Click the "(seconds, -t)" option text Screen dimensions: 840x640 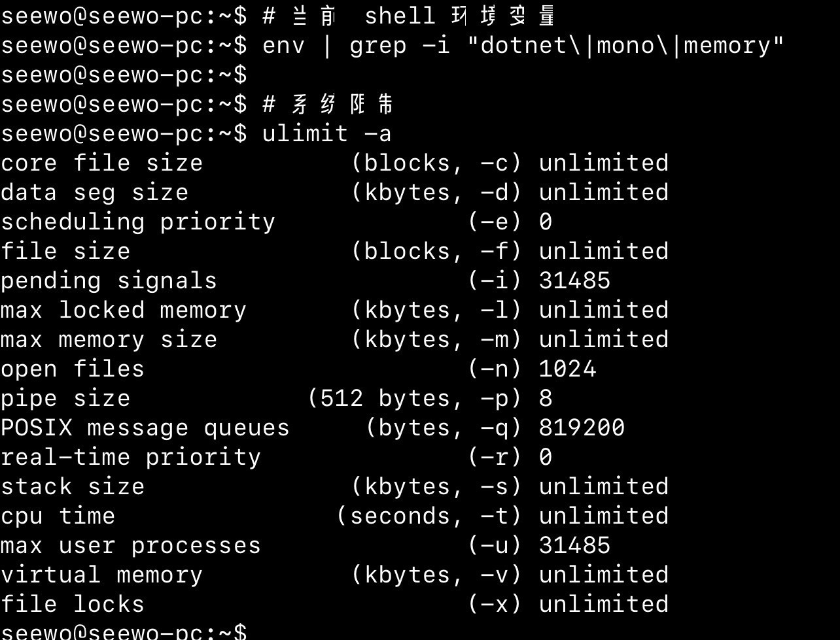[x=429, y=516]
